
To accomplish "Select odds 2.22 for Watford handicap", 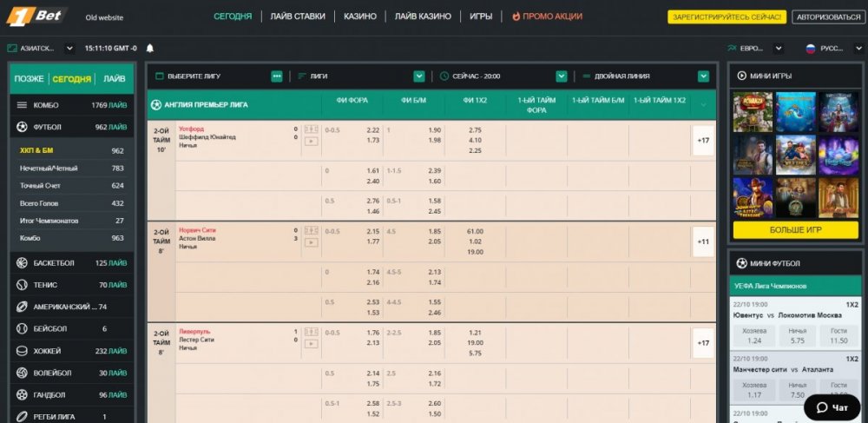I will click(x=372, y=130).
